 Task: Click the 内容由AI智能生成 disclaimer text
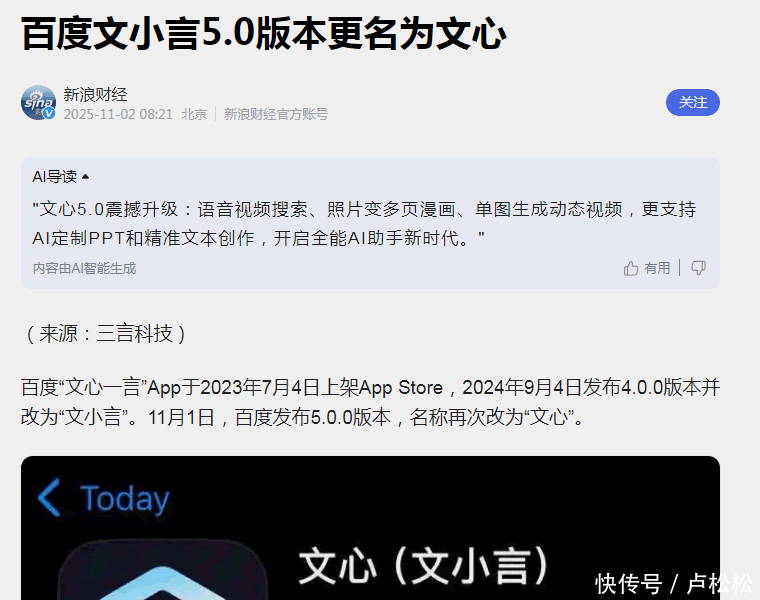(84, 268)
